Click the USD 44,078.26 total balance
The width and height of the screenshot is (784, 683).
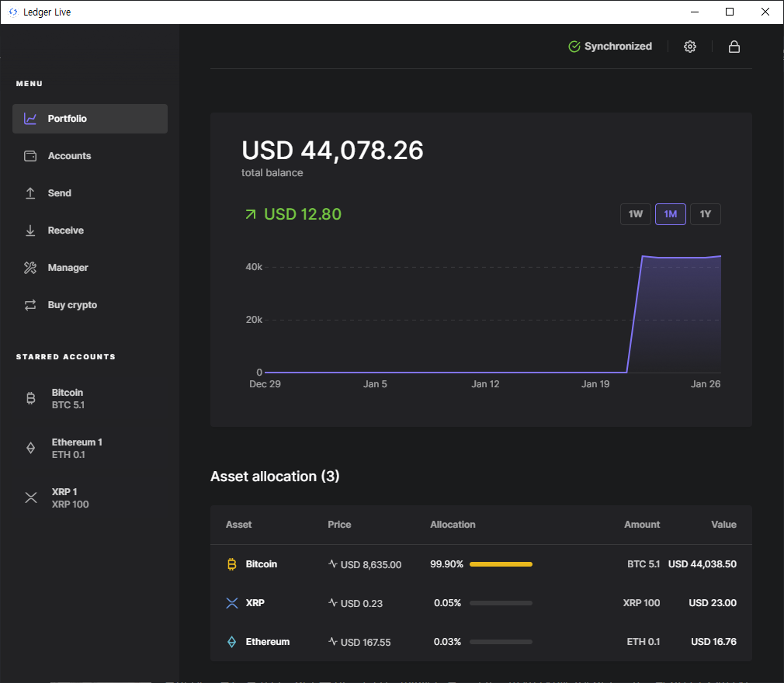tap(332, 150)
